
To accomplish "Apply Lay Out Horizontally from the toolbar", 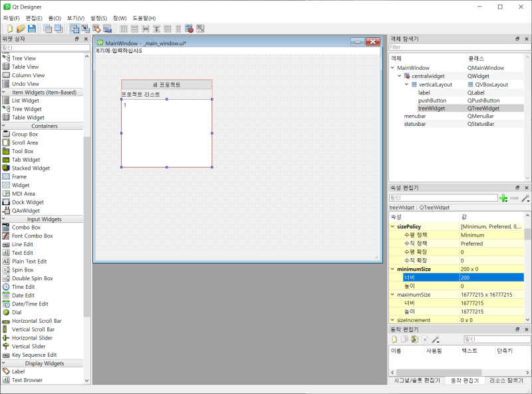I will click(x=124, y=29).
